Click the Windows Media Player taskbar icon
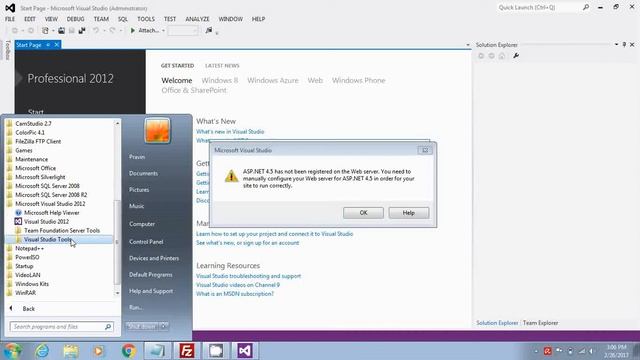The height and width of the screenshot is (360, 640). point(99,351)
